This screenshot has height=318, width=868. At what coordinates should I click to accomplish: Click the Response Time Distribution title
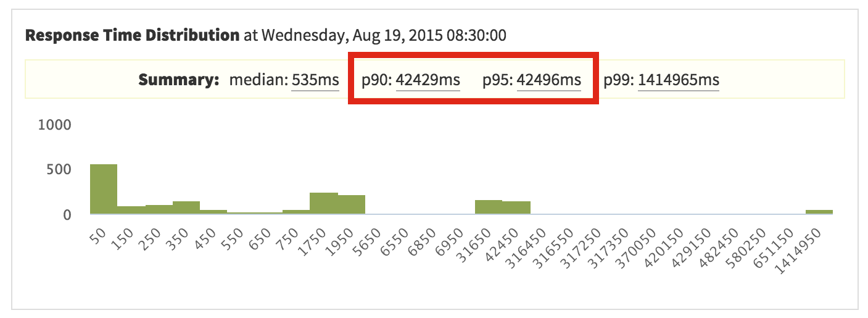pos(132,35)
